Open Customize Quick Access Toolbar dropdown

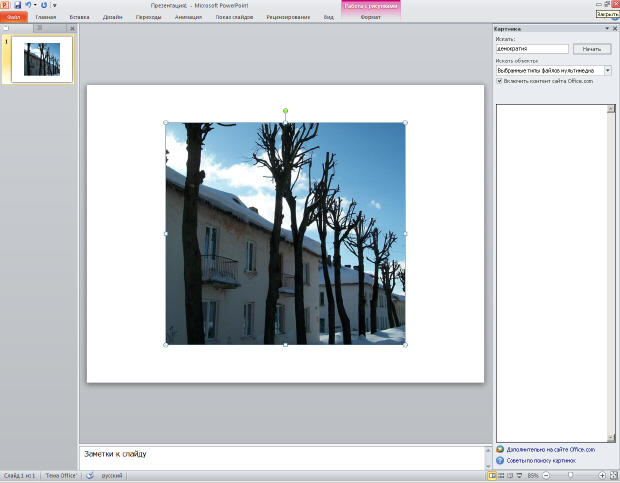(x=54, y=5)
